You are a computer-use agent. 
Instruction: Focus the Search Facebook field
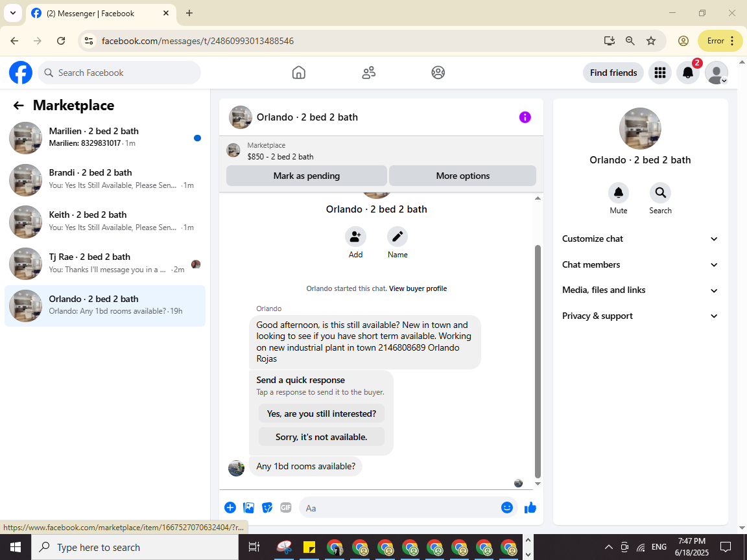119,73
